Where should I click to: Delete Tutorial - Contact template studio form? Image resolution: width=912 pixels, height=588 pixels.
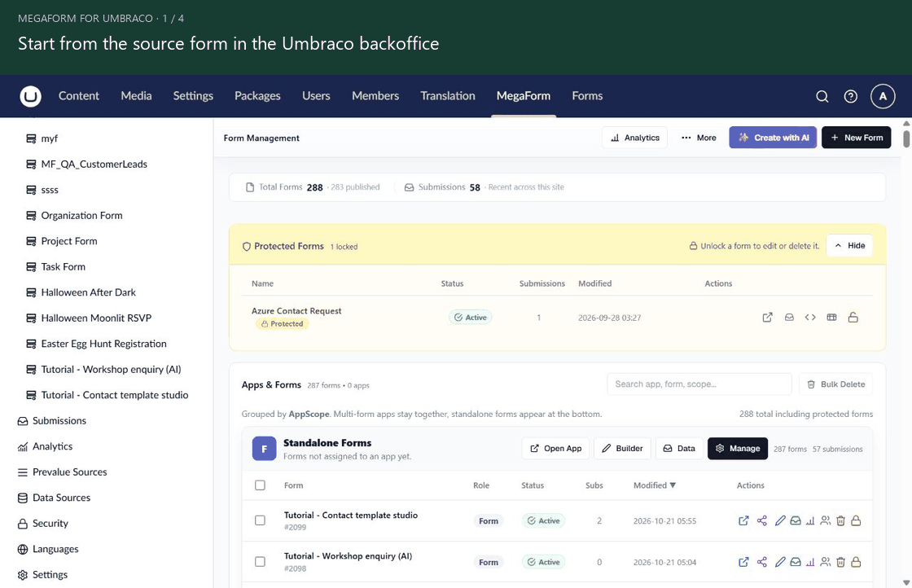point(840,520)
